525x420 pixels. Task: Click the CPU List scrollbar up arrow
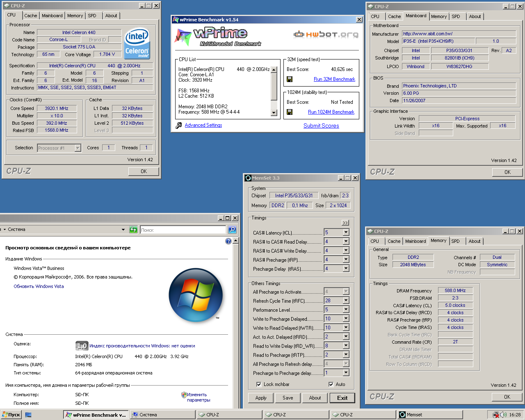point(274,70)
